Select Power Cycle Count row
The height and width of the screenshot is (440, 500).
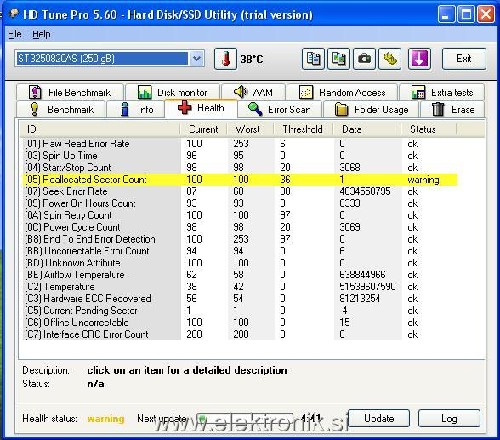pos(241,227)
